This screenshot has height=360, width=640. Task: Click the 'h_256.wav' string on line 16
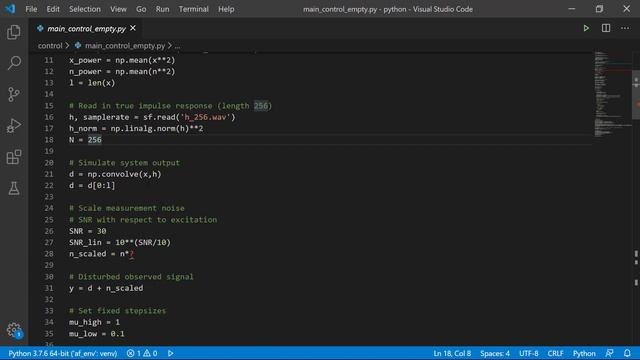point(205,117)
